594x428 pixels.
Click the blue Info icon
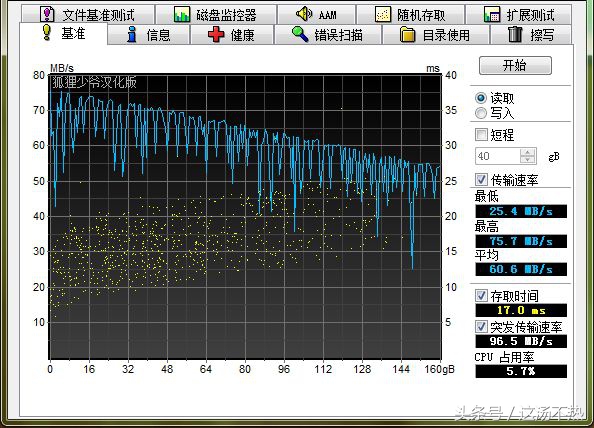(x=132, y=34)
